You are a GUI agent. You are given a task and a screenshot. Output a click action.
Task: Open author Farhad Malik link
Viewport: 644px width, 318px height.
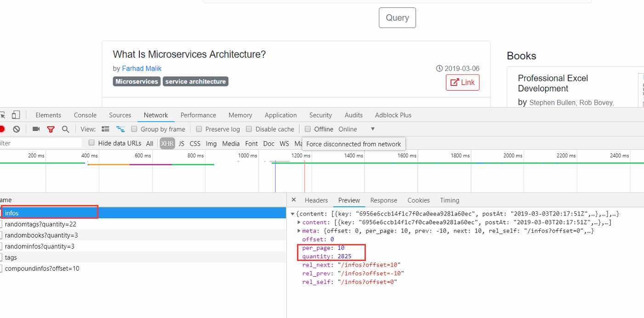coord(142,68)
